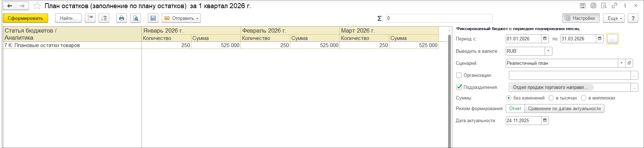
Task: Print the report with printer icon
Action: [122, 18]
